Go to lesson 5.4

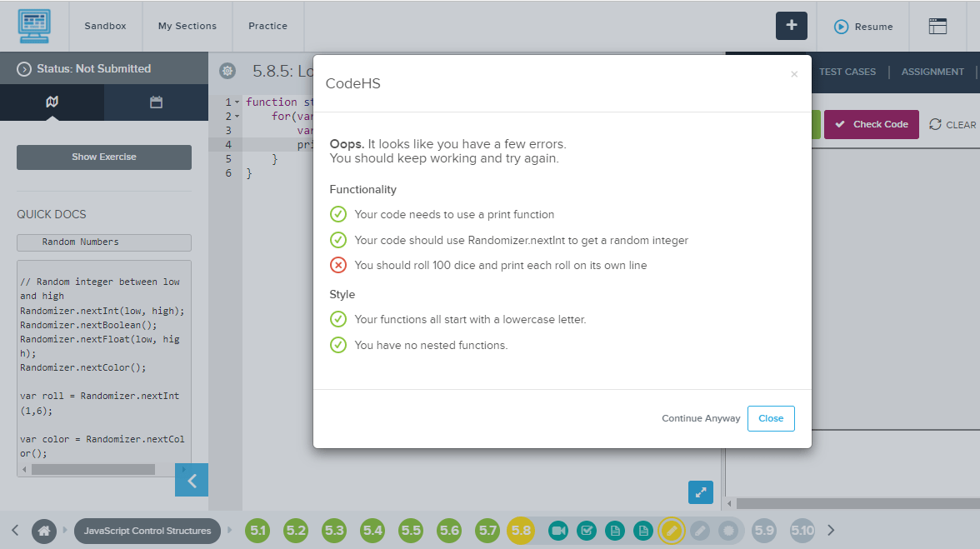point(372,531)
